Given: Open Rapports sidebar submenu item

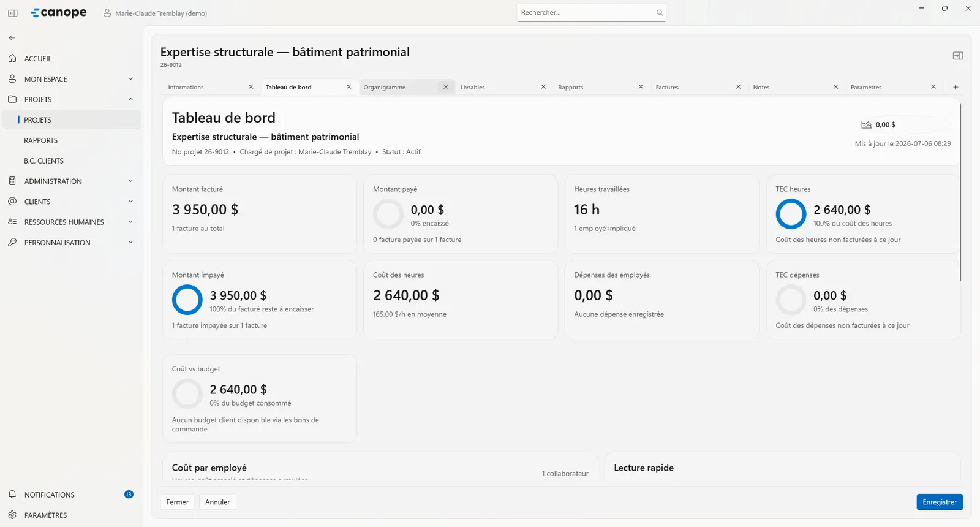Looking at the screenshot, I should click(x=72, y=140).
